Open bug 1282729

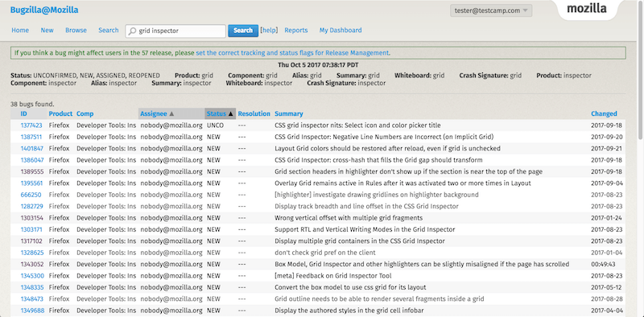pyautogui.click(x=32, y=206)
